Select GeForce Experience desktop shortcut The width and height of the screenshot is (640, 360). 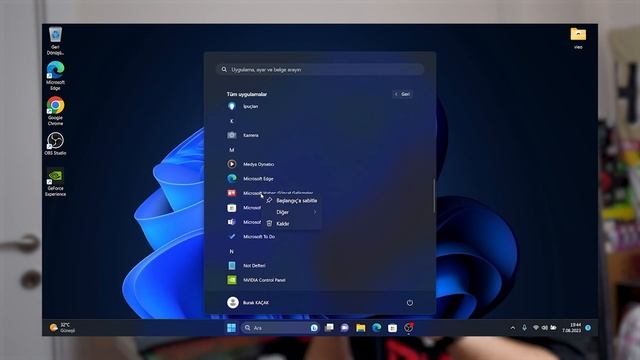click(x=55, y=182)
